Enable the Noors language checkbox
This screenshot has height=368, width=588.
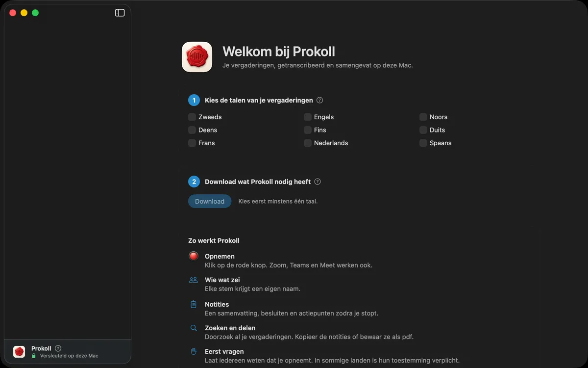pyautogui.click(x=423, y=117)
